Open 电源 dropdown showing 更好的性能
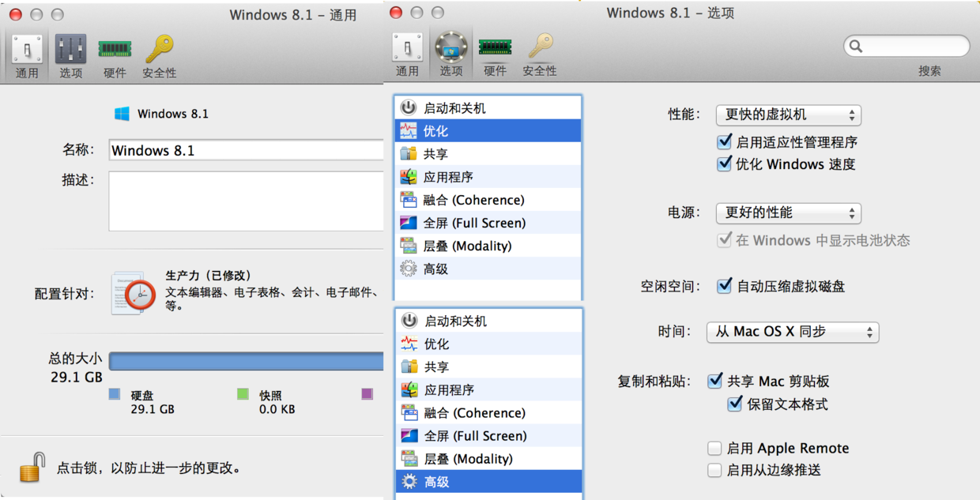980x500 pixels. pos(788,212)
